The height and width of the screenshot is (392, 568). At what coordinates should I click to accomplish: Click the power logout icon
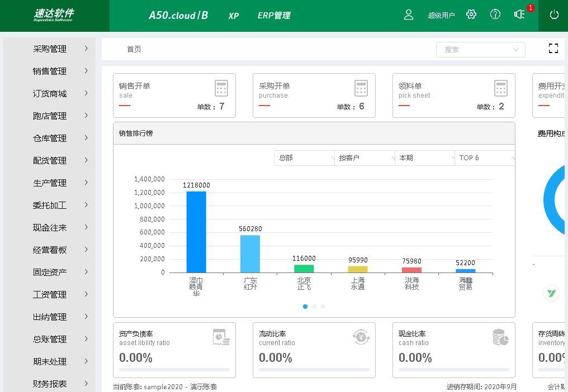point(554,15)
